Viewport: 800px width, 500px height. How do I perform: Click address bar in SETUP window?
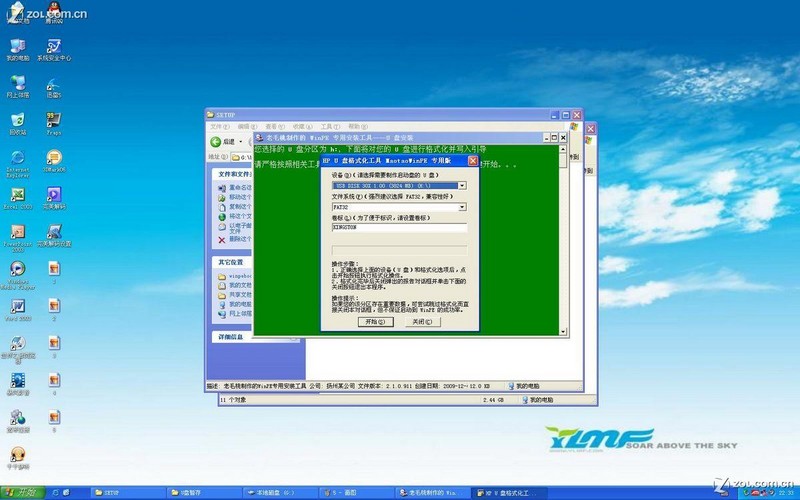(x=242, y=157)
